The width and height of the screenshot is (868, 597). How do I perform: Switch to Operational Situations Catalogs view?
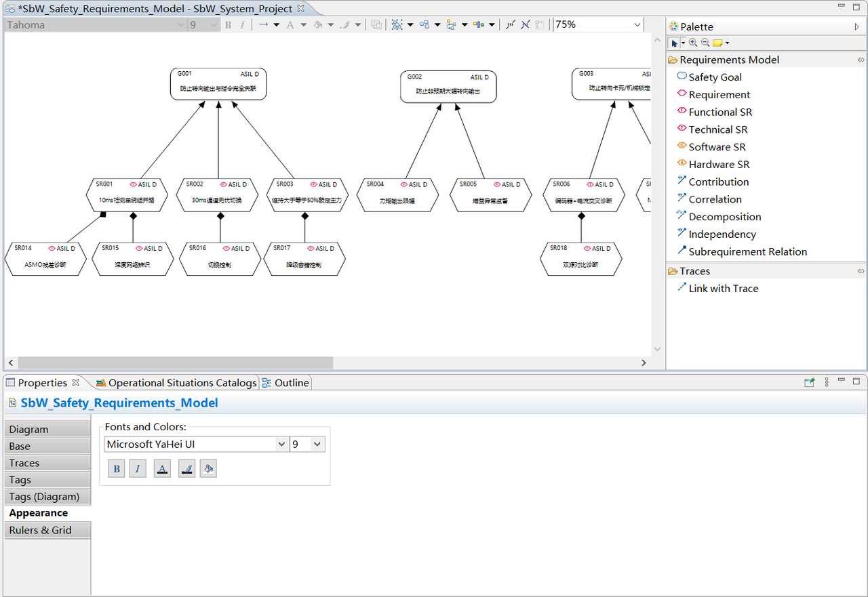point(176,383)
